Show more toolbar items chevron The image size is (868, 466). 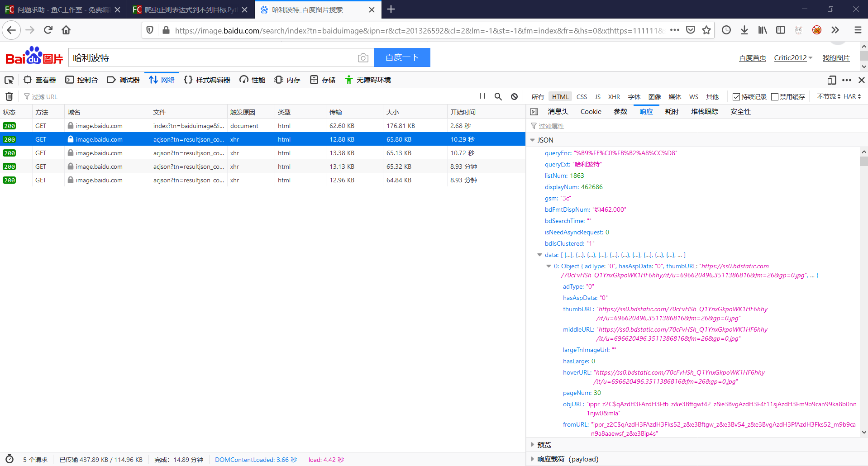click(x=835, y=30)
